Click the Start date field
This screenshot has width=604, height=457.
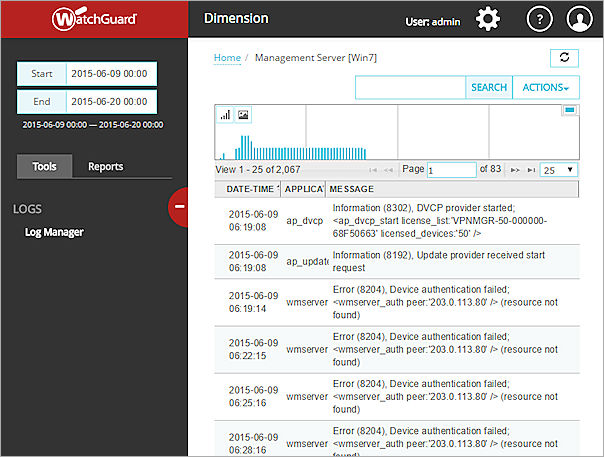point(110,74)
